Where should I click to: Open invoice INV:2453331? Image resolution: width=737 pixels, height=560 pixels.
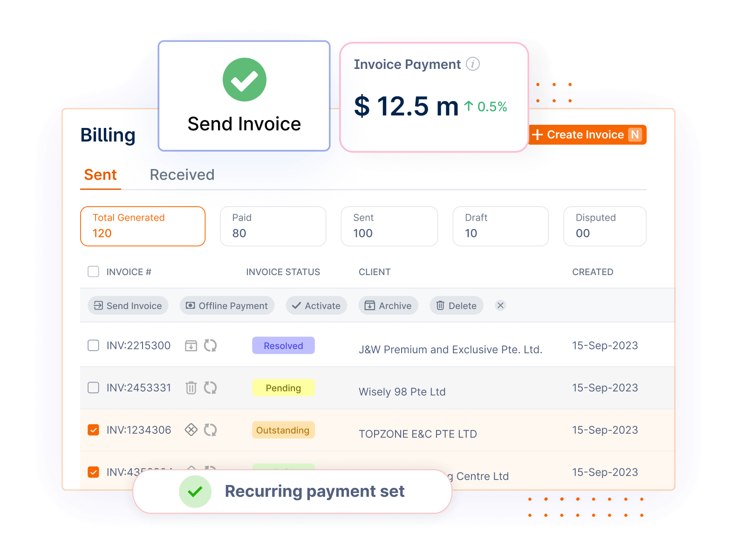139,388
